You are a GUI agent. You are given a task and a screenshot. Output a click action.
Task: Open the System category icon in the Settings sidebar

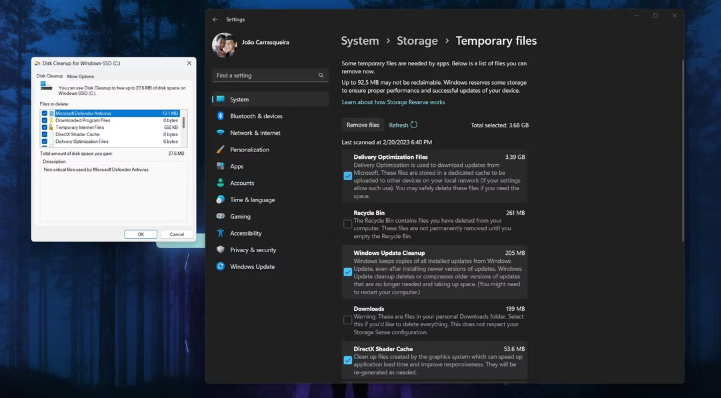221,99
